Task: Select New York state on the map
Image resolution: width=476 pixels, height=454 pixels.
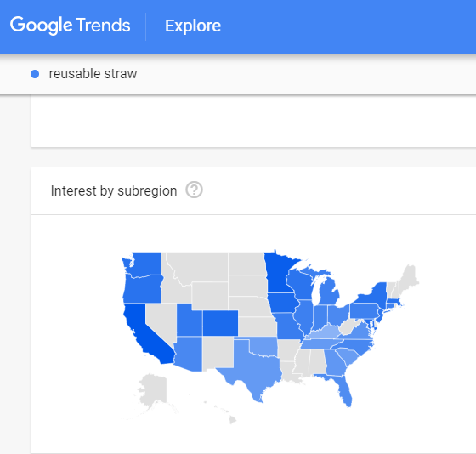Action: pyautogui.click(x=373, y=294)
